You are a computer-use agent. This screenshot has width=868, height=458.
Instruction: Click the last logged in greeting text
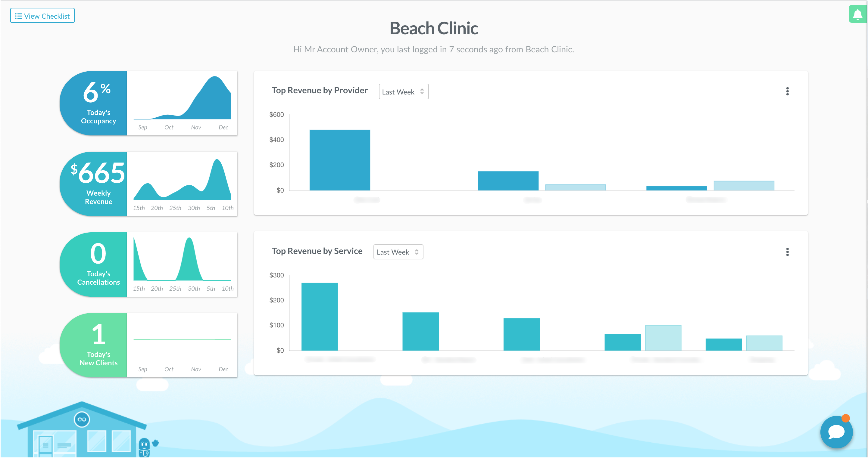coord(433,49)
